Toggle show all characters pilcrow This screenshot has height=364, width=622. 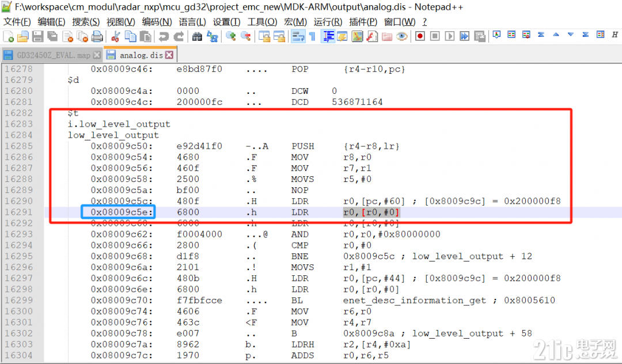[x=312, y=36]
